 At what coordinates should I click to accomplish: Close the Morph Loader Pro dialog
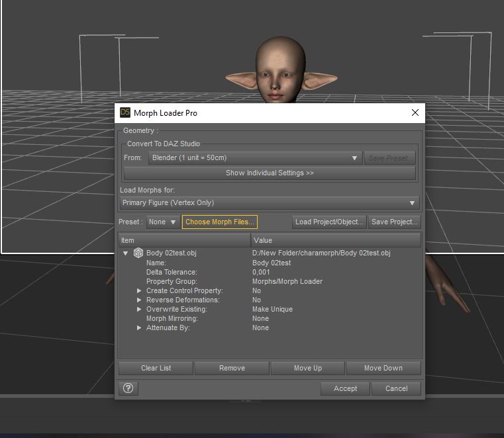[x=415, y=112]
